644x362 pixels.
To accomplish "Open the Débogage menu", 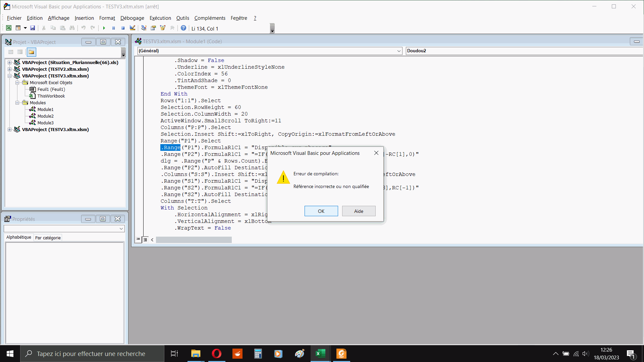I will point(132,18).
